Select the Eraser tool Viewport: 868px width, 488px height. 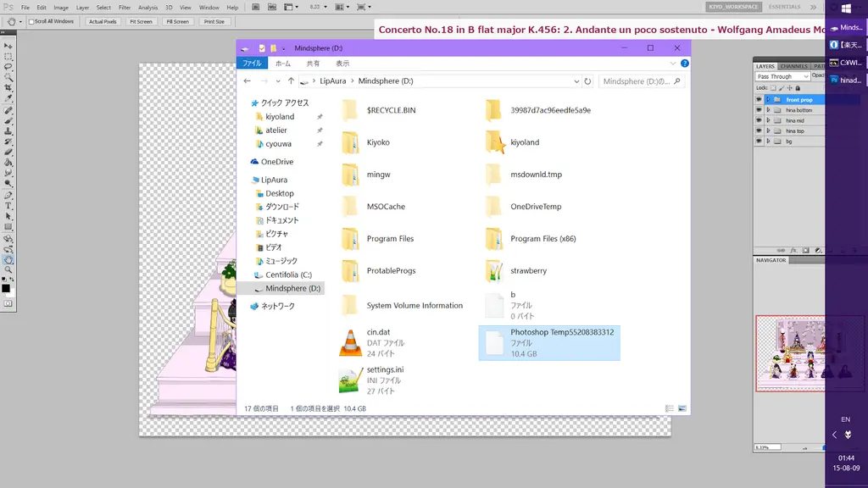[x=8, y=152]
